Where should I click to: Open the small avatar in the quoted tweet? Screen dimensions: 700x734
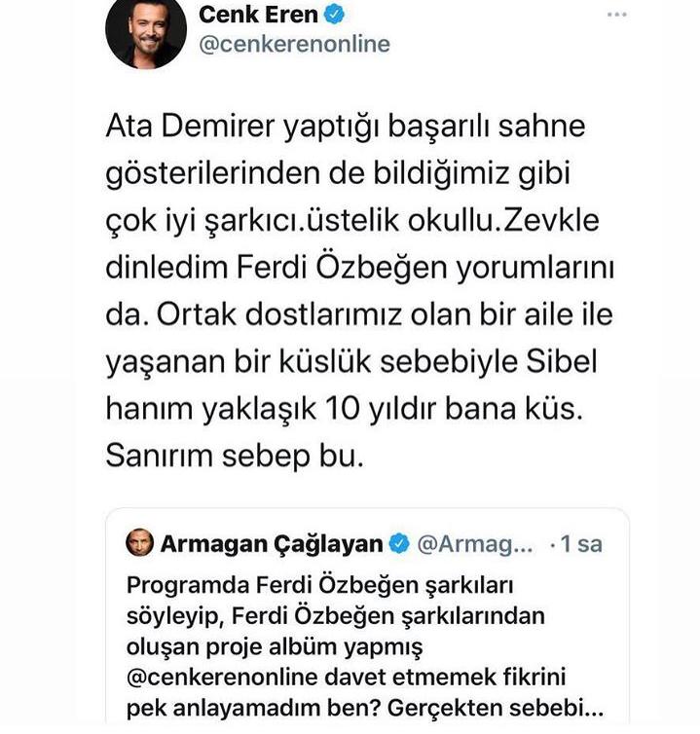[x=140, y=544]
